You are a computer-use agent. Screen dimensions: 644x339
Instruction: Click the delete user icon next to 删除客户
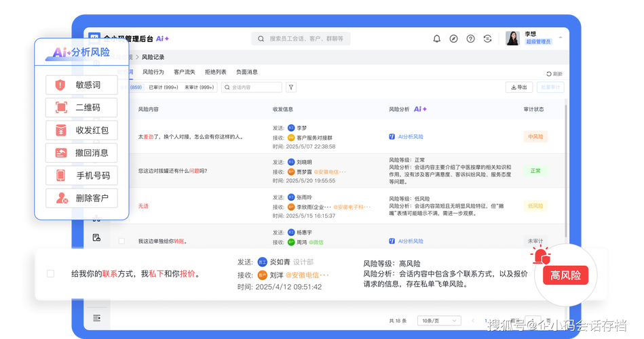click(62, 198)
